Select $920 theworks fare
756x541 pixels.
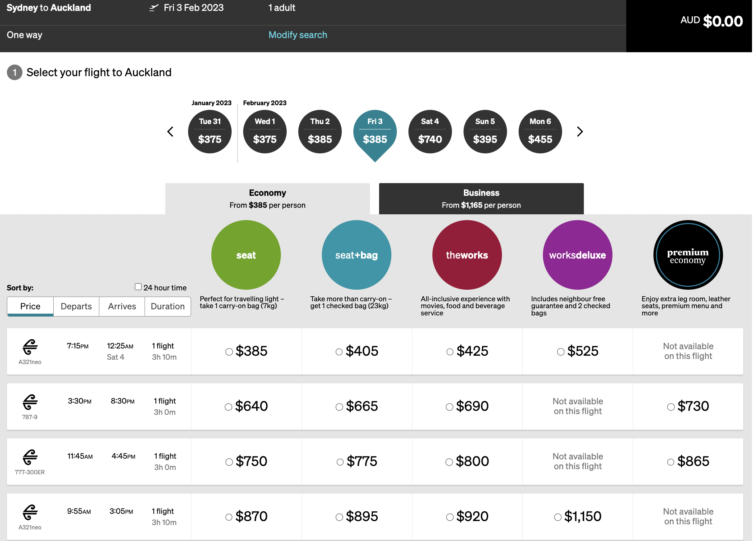coord(450,517)
